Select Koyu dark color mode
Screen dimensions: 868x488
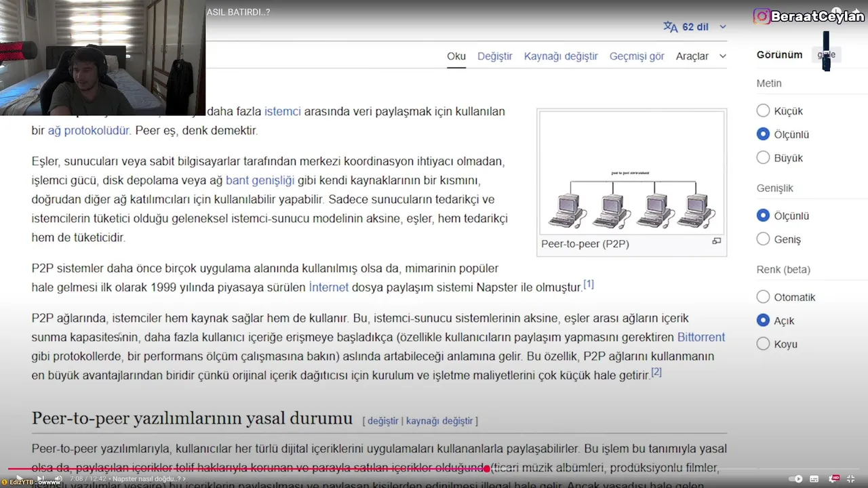pos(763,344)
